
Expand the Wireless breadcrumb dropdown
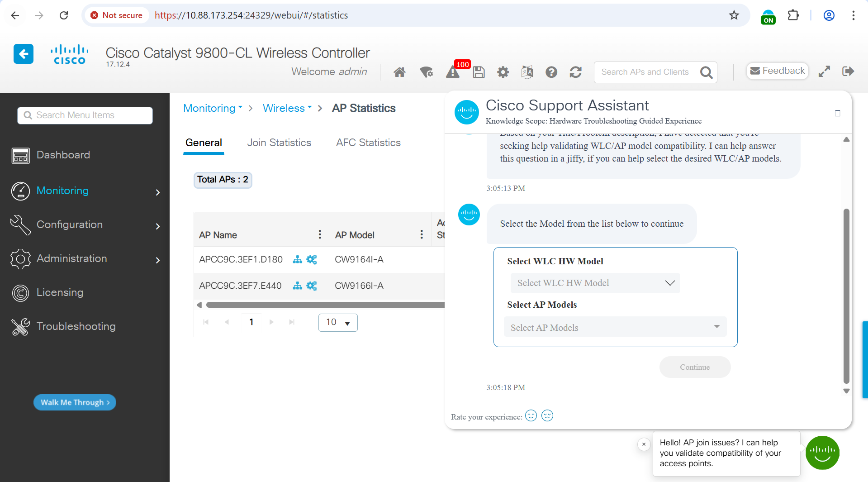(288, 108)
